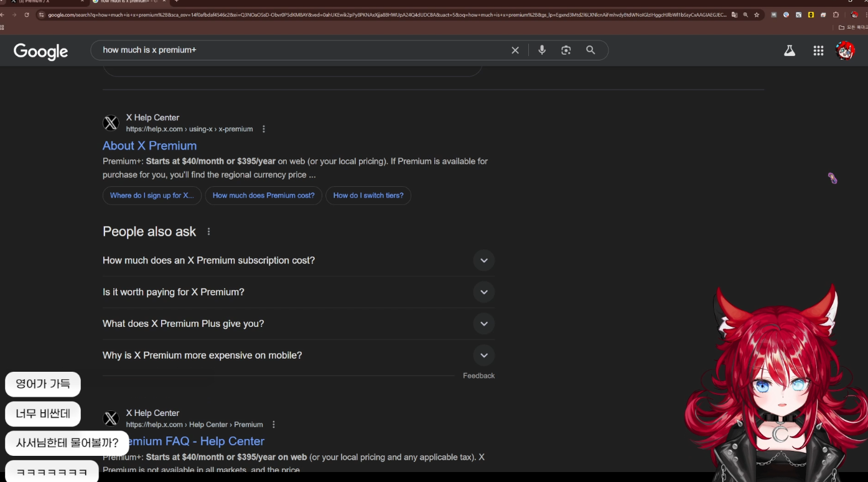Viewport: 868px width, 482px height.
Task: Go to the Google logo homepage
Action: pos(41,52)
